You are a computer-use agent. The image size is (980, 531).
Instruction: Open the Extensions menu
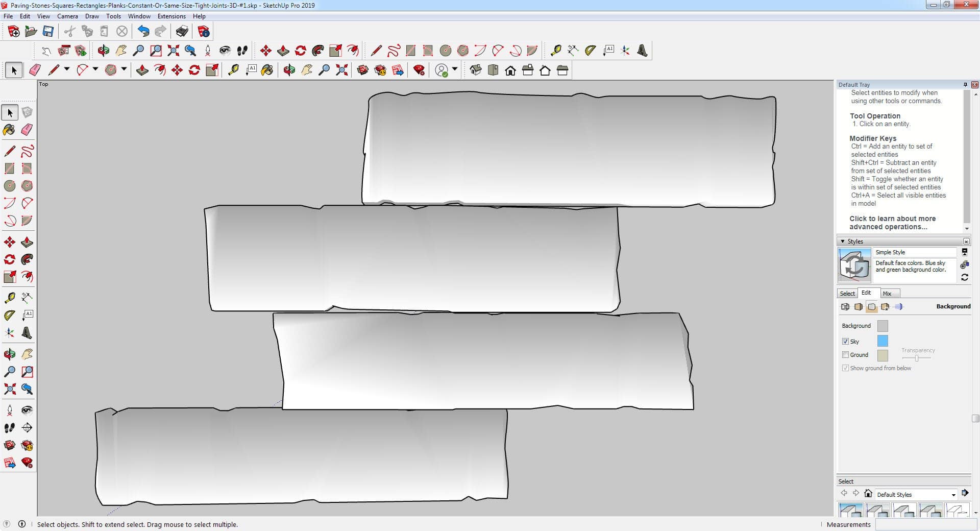[171, 16]
